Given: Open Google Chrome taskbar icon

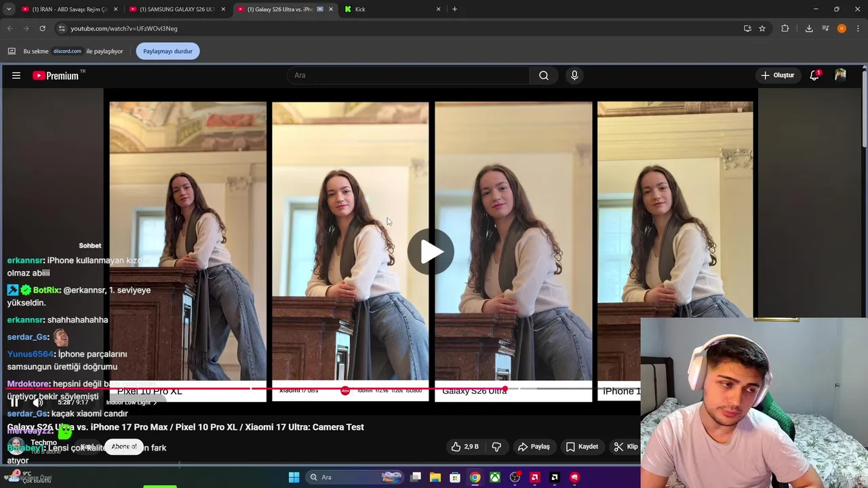Looking at the screenshot, I should coord(475,477).
